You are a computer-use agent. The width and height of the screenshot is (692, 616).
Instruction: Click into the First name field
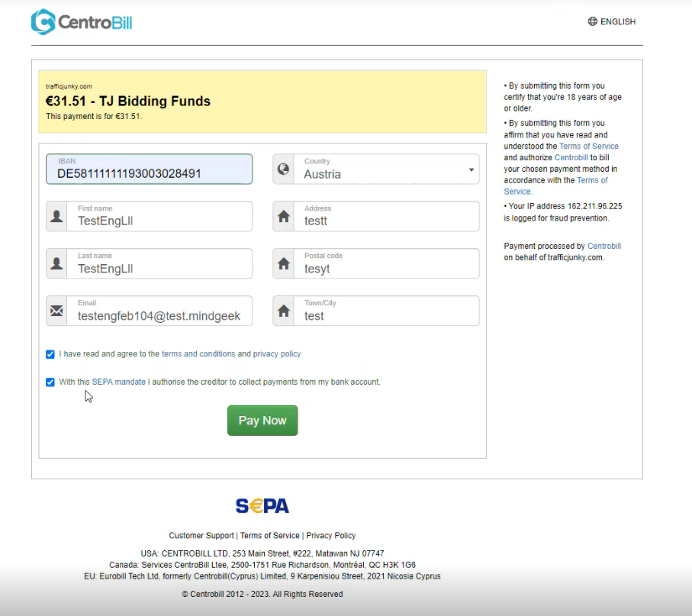coord(159,216)
